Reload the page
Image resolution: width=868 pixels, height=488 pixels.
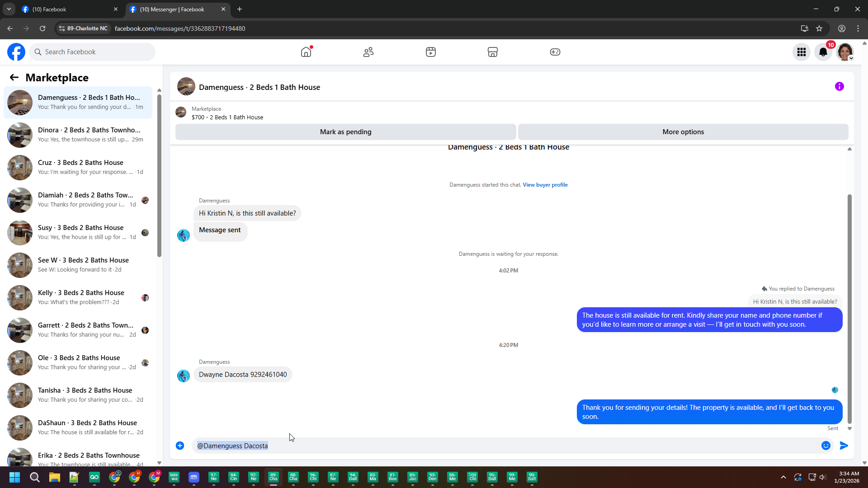42,28
